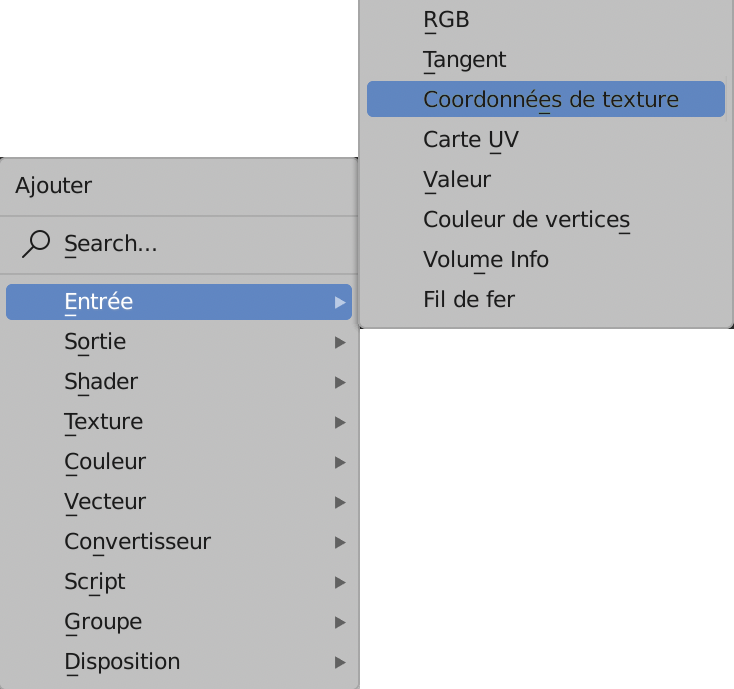
Task: Open the Couleur submenu
Action: pos(105,462)
